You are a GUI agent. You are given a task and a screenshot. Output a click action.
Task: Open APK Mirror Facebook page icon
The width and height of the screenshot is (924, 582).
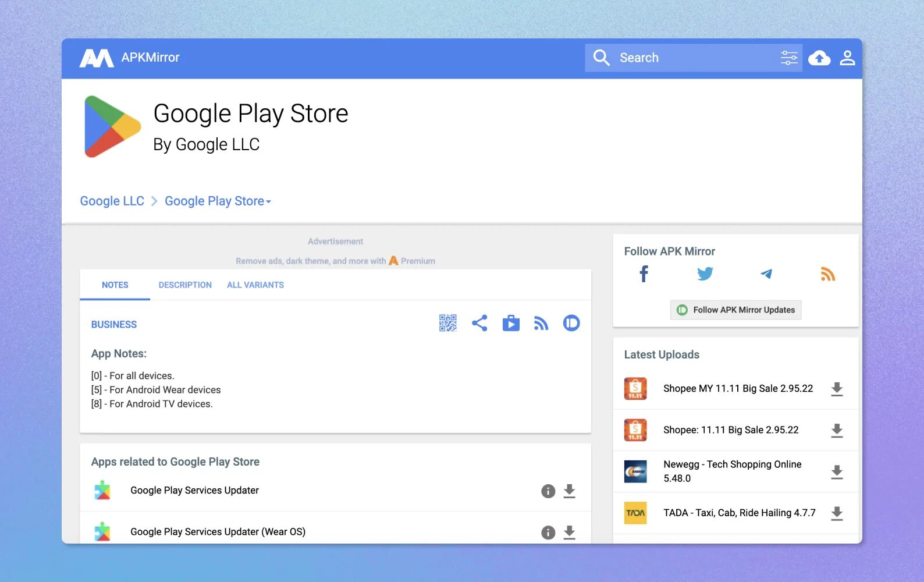(644, 274)
